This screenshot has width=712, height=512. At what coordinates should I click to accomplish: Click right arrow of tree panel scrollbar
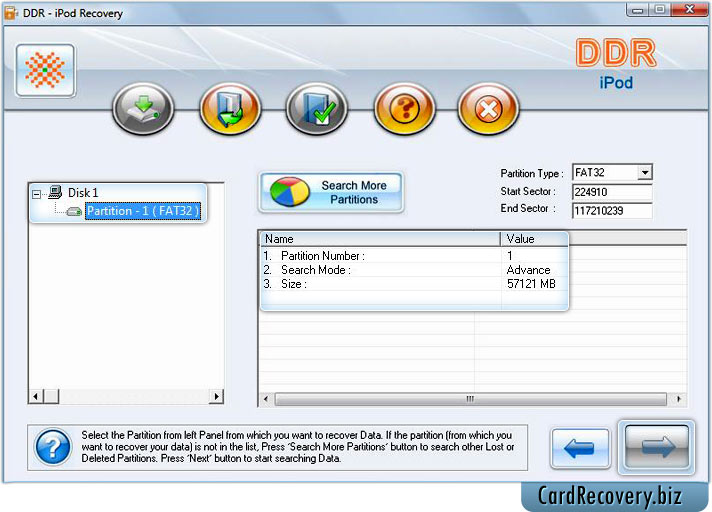216,396
